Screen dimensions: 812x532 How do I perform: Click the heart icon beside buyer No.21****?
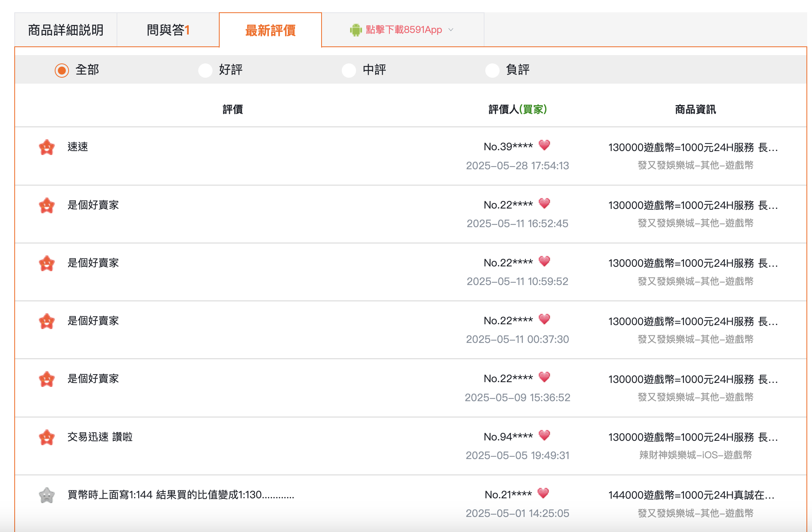coord(543,494)
